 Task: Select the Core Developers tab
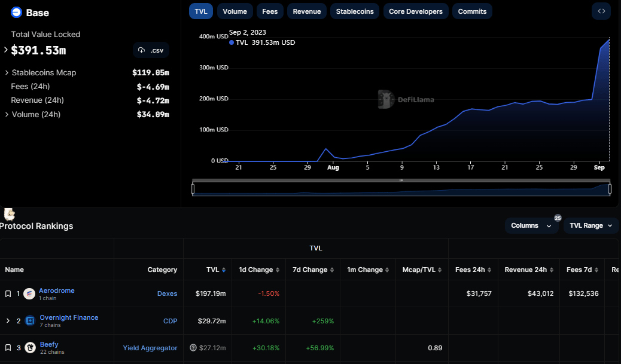coord(415,11)
